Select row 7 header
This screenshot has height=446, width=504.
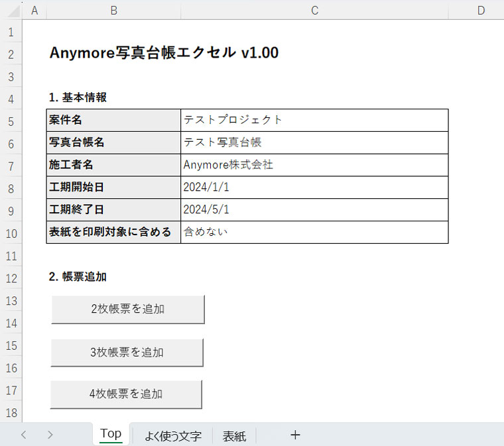tap(11, 166)
